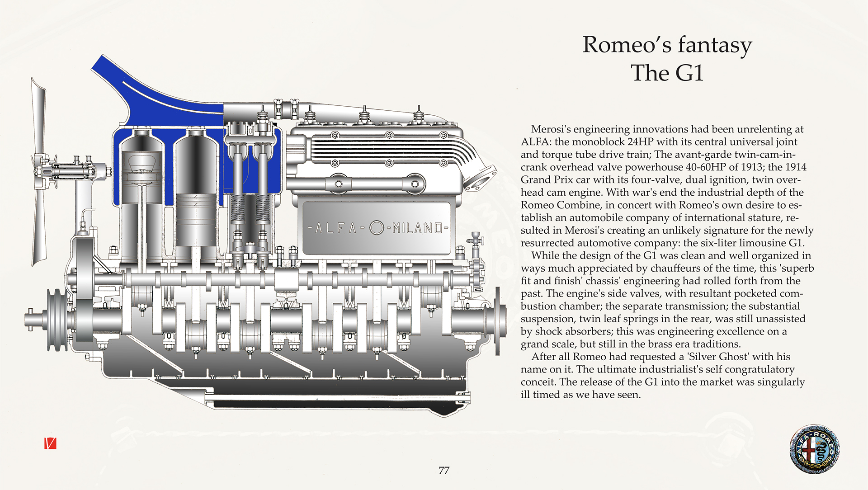Click the engine cutaway illustration's fan blades
Image resolution: width=868 pixels, height=490 pixels.
point(38,172)
